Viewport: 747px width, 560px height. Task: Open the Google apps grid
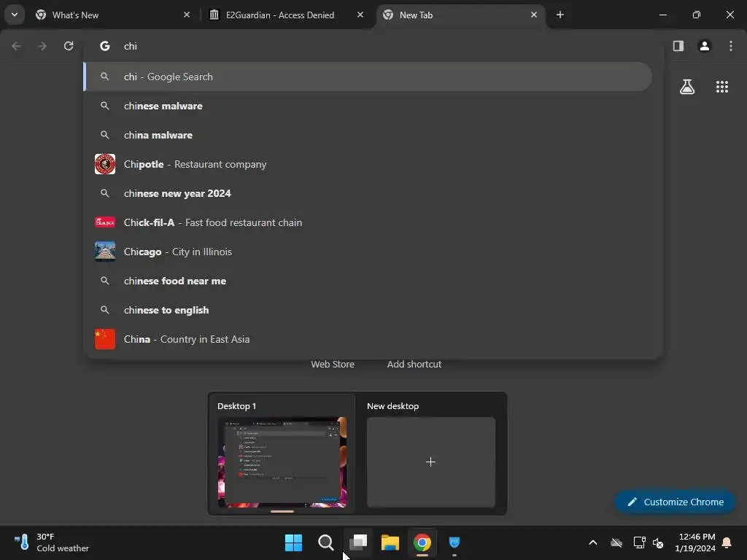click(722, 87)
